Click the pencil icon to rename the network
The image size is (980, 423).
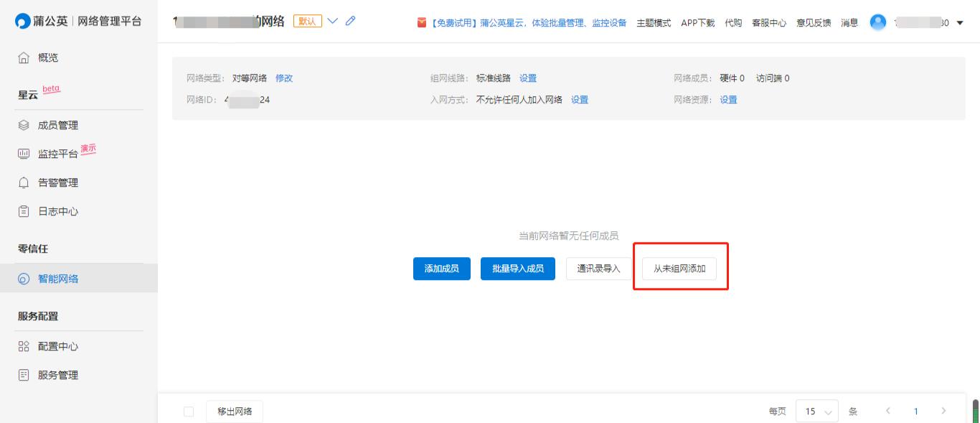(x=350, y=22)
